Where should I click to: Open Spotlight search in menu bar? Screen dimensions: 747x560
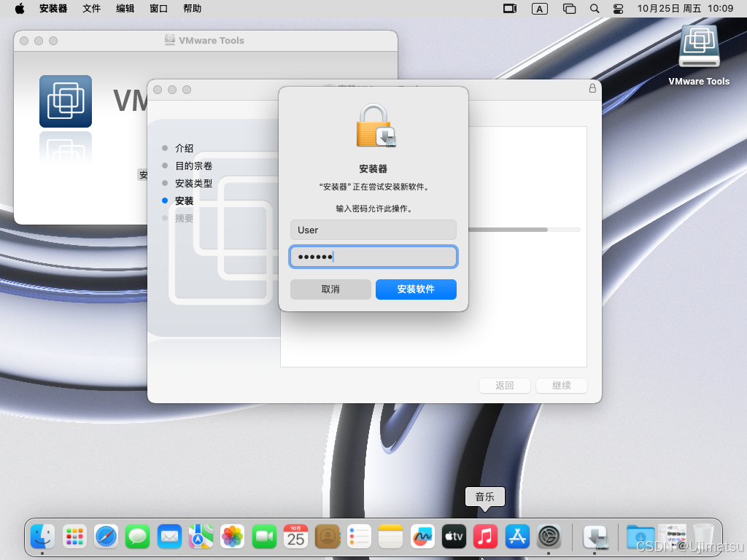(x=595, y=9)
